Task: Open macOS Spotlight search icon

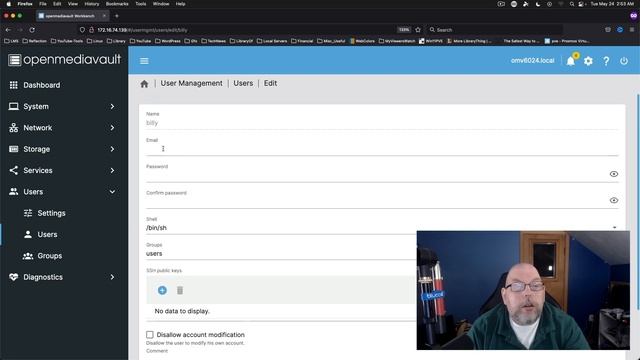Action: click(x=572, y=4)
